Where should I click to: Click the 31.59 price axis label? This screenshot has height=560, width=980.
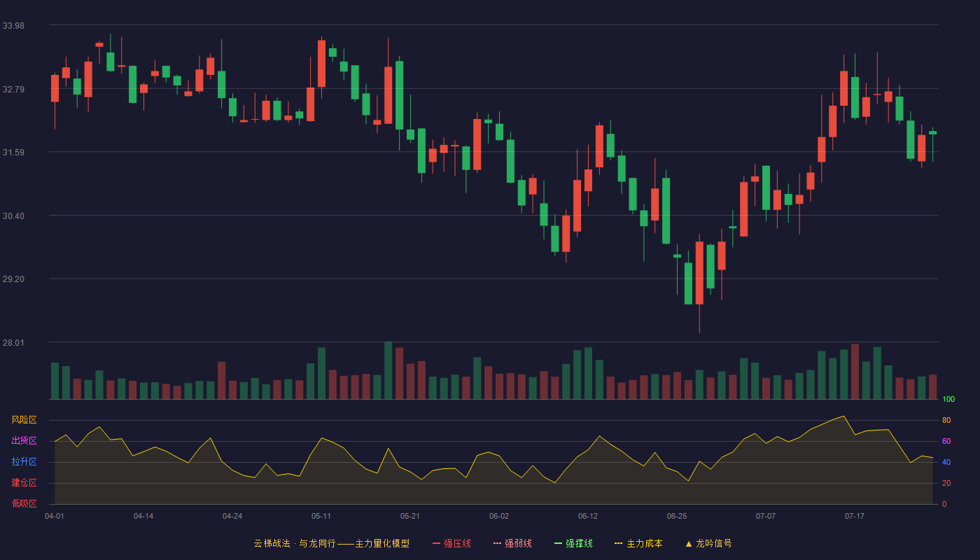pyautogui.click(x=13, y=153)
